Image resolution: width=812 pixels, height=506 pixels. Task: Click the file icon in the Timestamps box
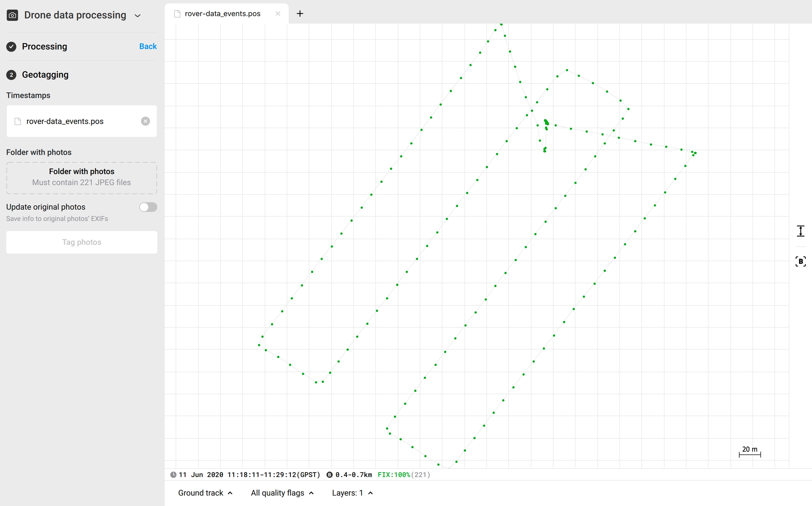[x=18, y=122]
